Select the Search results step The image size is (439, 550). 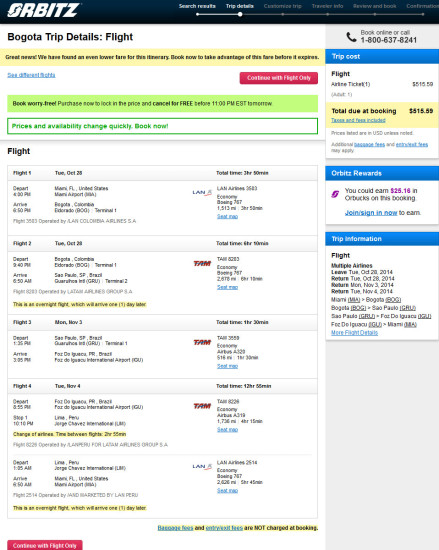[197, 6]
